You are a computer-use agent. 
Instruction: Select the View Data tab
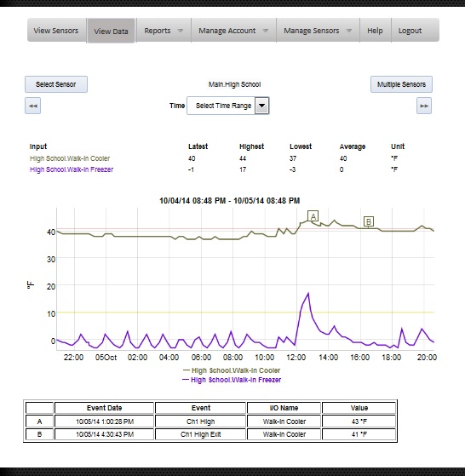point(111,31)
